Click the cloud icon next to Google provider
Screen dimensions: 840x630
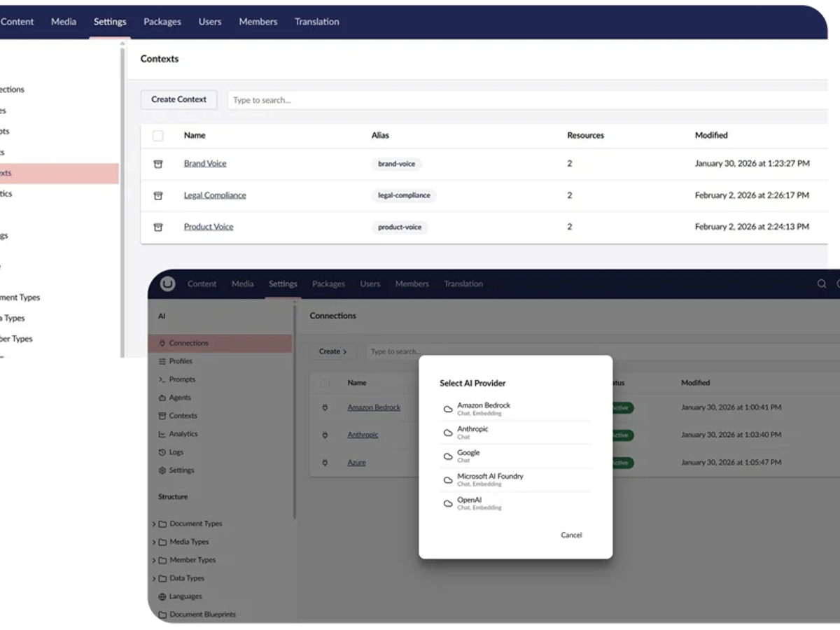[x=448, y=456]
